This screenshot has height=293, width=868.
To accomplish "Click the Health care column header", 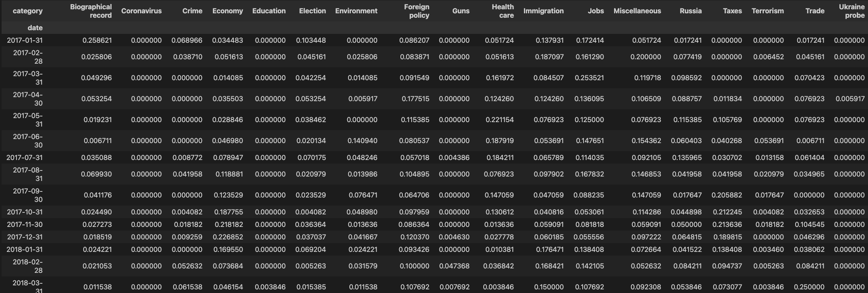I will tap(503, 11).
